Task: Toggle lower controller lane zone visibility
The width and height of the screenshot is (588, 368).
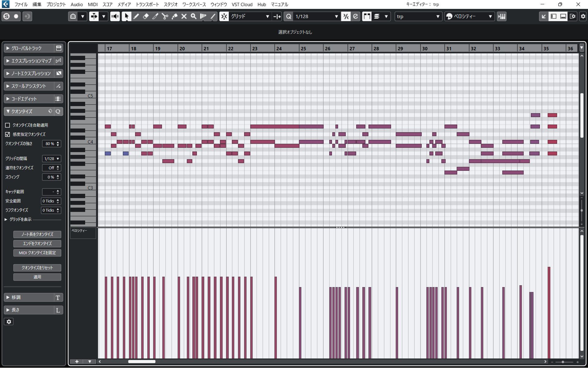Action: [563, 17]
